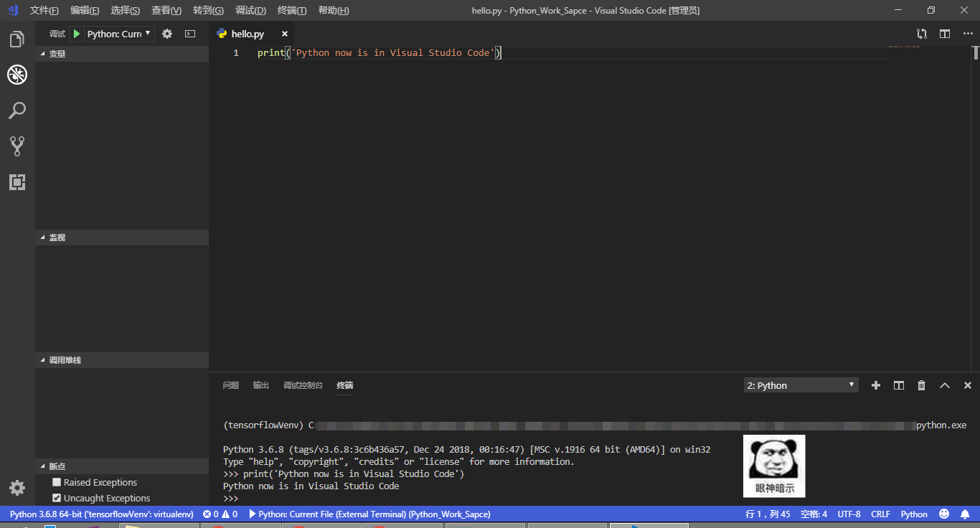Viewport: 980px width, 528px height.
Task: Click the VS Code logo in title bar
Action: pos(12,10)
